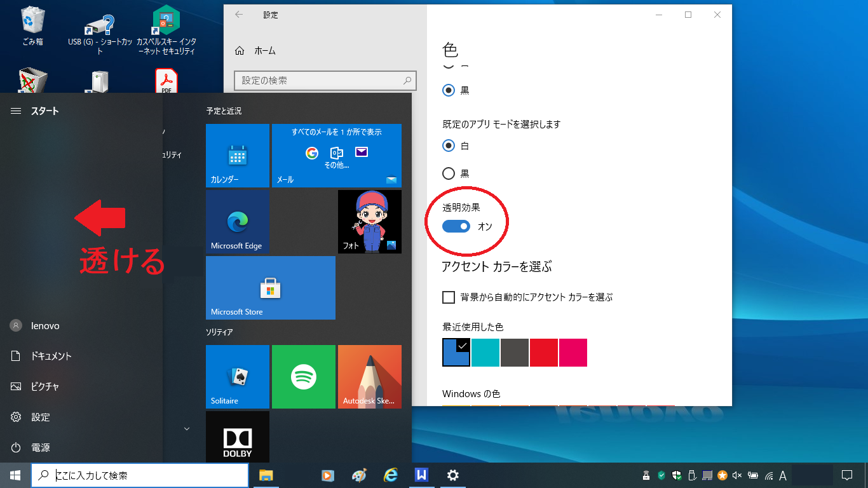The width and height of the screenshot is (868, 488).
Task: Click the safely remove USB tray icon
Action: pos(692,475)
